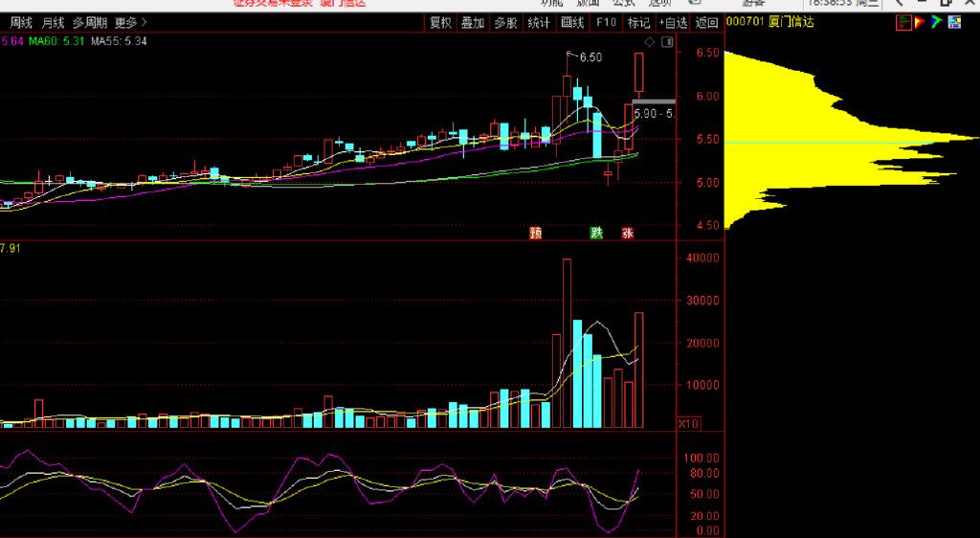Click the 5.50 price axis label
Viewport: 980px width, 538px height.
click(x=707, y=140)
